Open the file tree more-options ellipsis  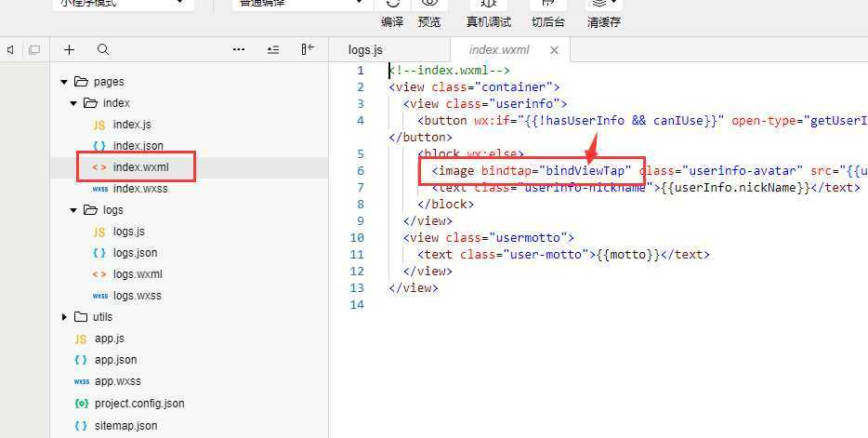coord(239,49)
